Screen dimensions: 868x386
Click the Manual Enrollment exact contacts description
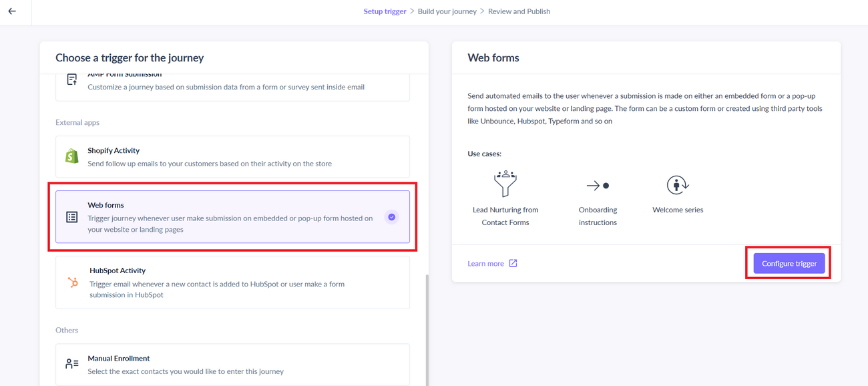click(x=186, y=371)
